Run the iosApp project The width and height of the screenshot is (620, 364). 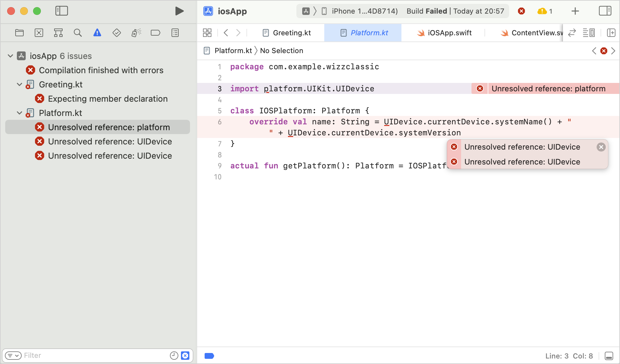[179, 11]
